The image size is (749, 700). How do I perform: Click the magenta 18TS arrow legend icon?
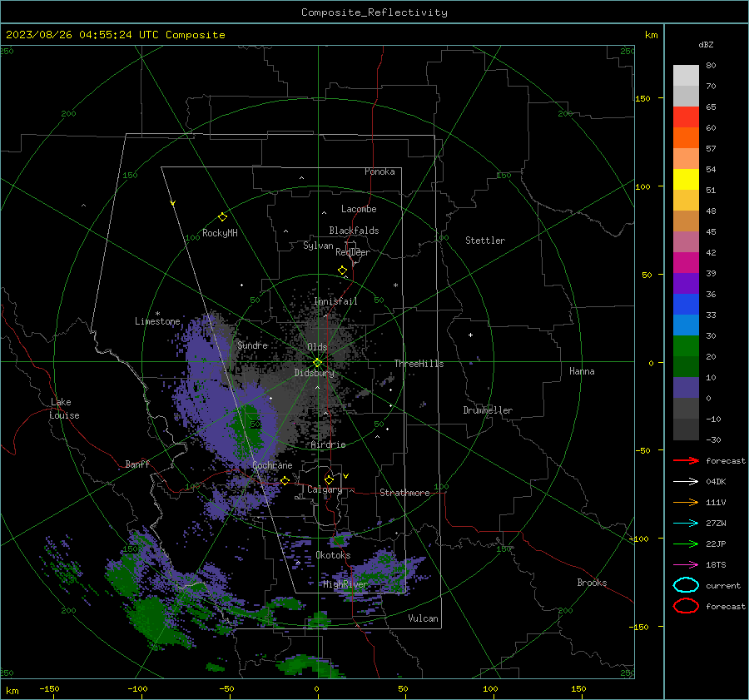tap(686, 565)
